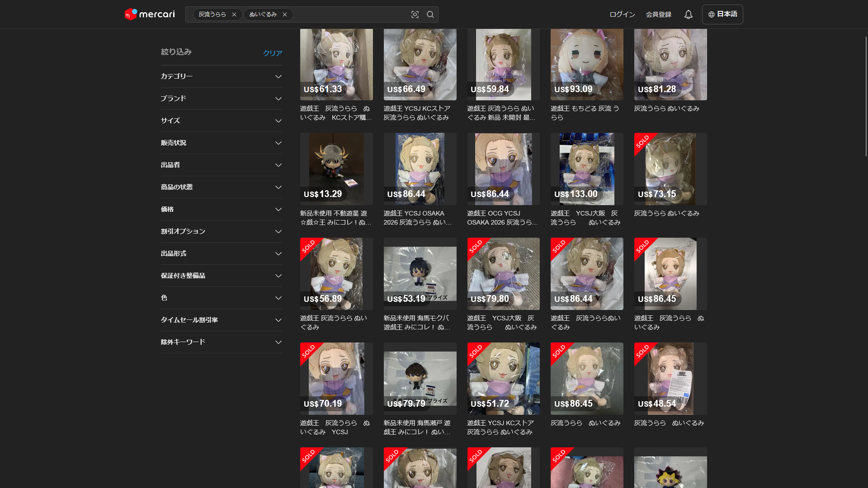
Task: Open the sold US$70.19 listing image
Action: tap(336, 379)
